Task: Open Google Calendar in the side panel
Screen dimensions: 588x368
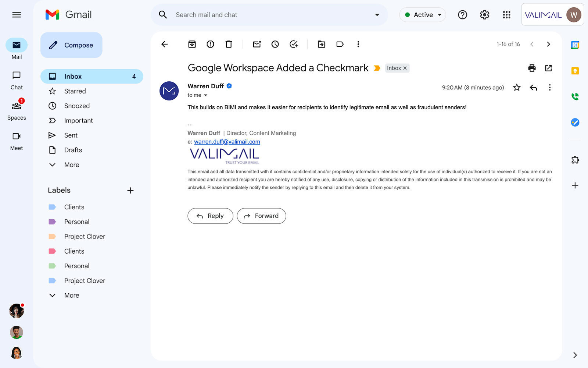Action: [x=575, y=45]
